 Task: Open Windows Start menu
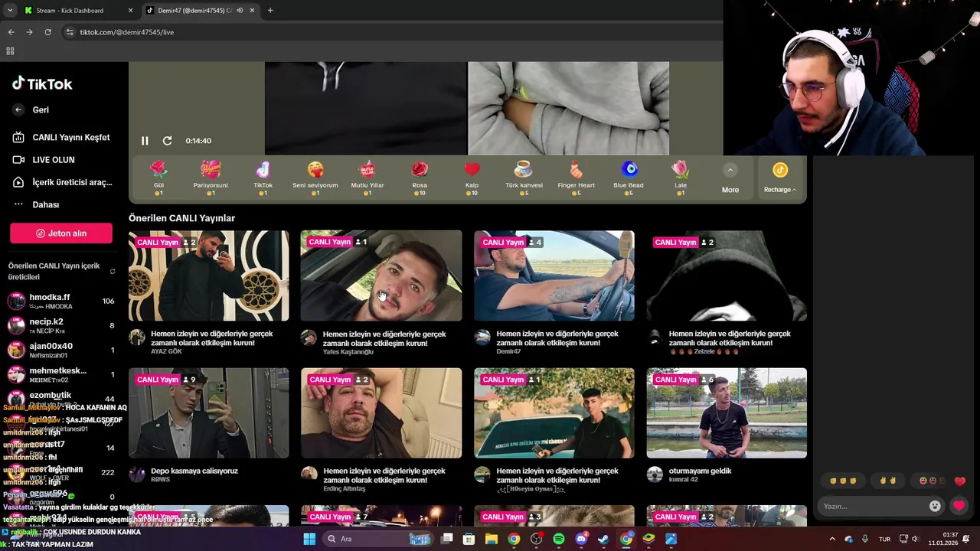tap(309, 539)
